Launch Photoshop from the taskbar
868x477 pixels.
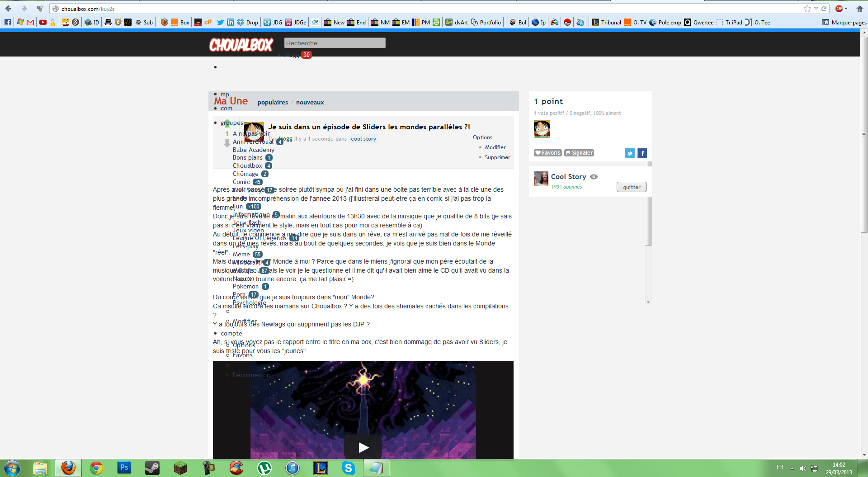[124, 468]
